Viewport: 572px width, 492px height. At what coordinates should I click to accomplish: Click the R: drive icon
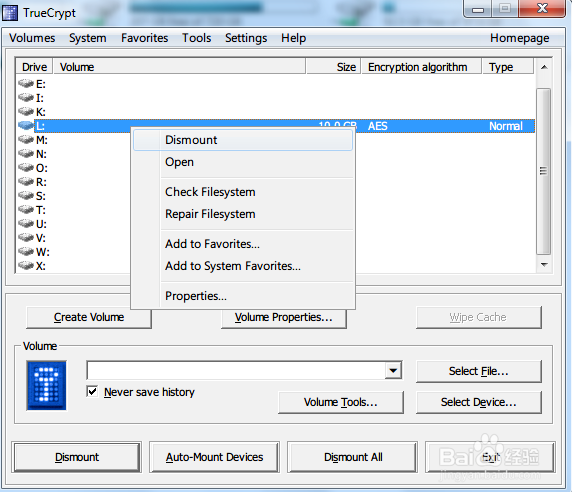pyautogui.click(x=26, y=181)
